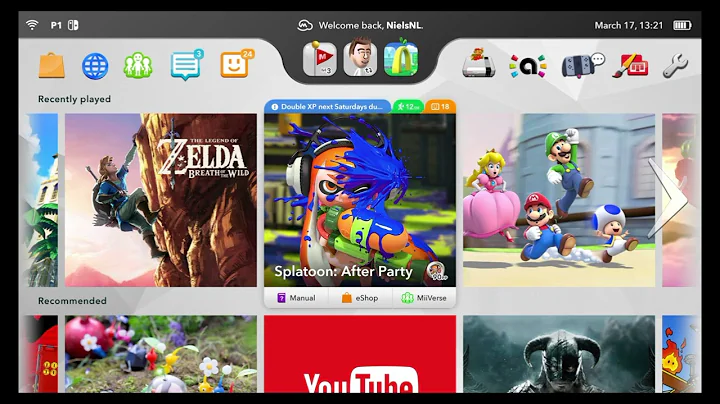The width and height of the screenshot is (720, 404).
Task: Open the orange smiley friends icon
Action: point(237,64)
